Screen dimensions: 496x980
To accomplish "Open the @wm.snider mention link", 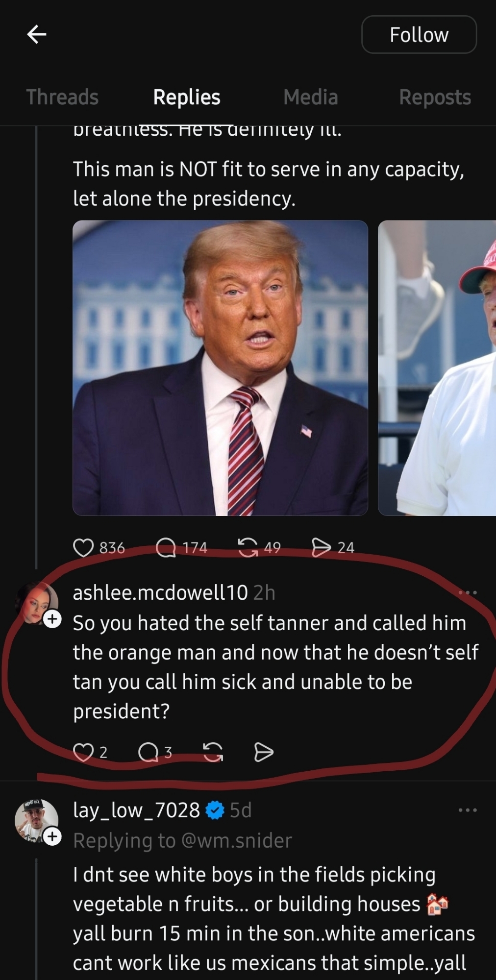I will coord(237,840).
